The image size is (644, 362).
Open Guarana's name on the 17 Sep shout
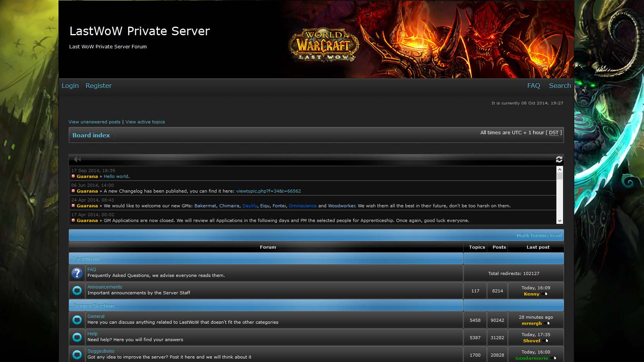pyautogui.click(x=87, y=176)
